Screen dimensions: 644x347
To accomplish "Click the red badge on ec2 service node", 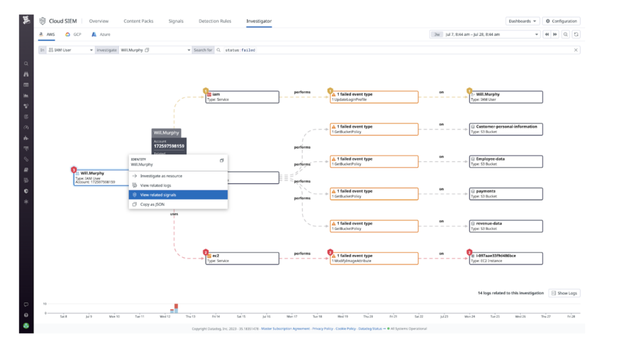I will (206, 252).
